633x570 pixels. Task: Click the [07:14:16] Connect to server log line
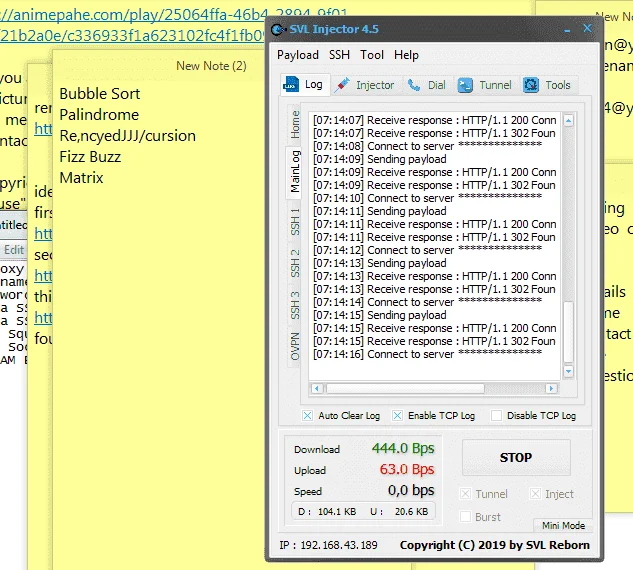click(x=428, y=354)
